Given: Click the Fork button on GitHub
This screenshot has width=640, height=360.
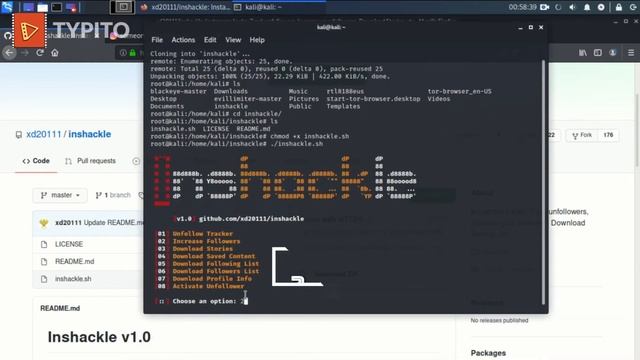Looking at the screenshot, I should click(582, 135).
